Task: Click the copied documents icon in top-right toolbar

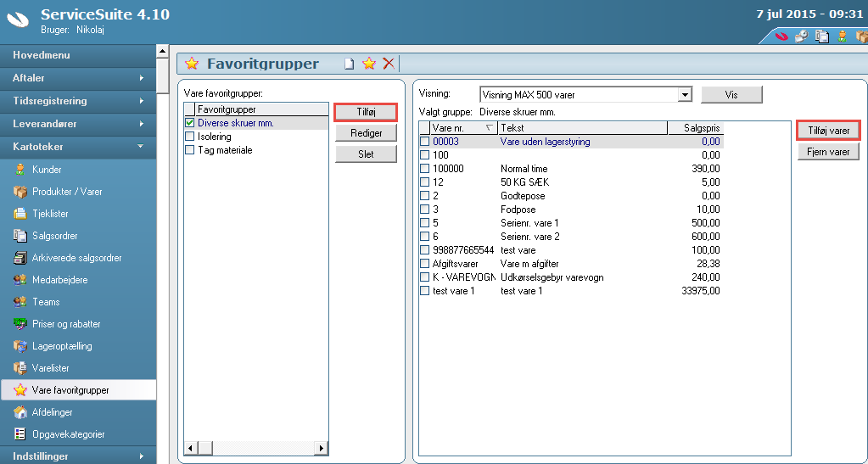Action: click(822, 36)
